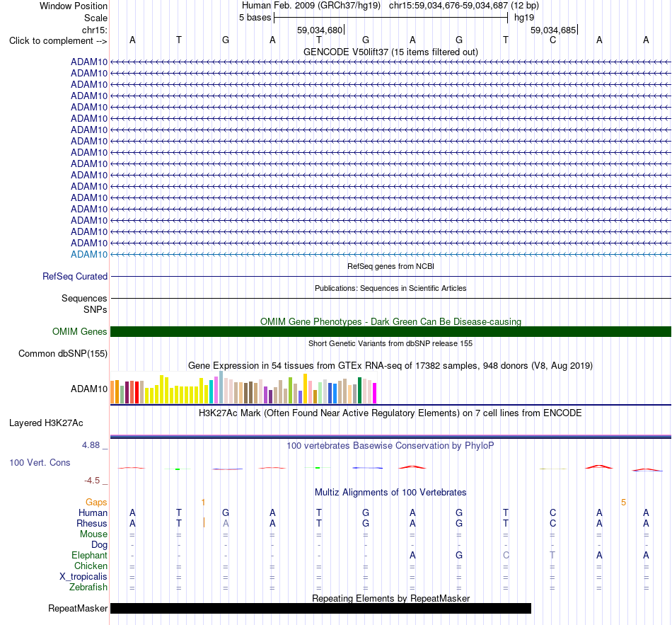Image resolution: width=672 pixels, height=625 pixels.
Task: Click the faded 'A' base in the Rhesus row
Action: coord(226,523)
